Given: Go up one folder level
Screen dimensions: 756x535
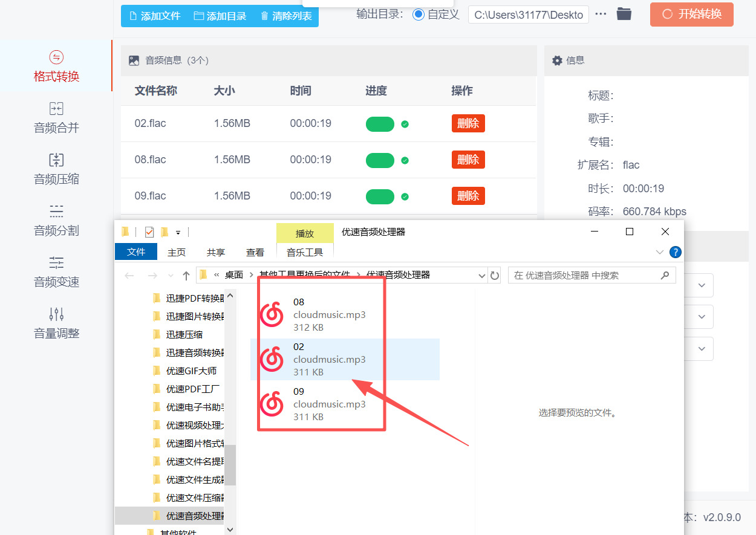Looking at the screenshot, I should click(x=186, y=276).
